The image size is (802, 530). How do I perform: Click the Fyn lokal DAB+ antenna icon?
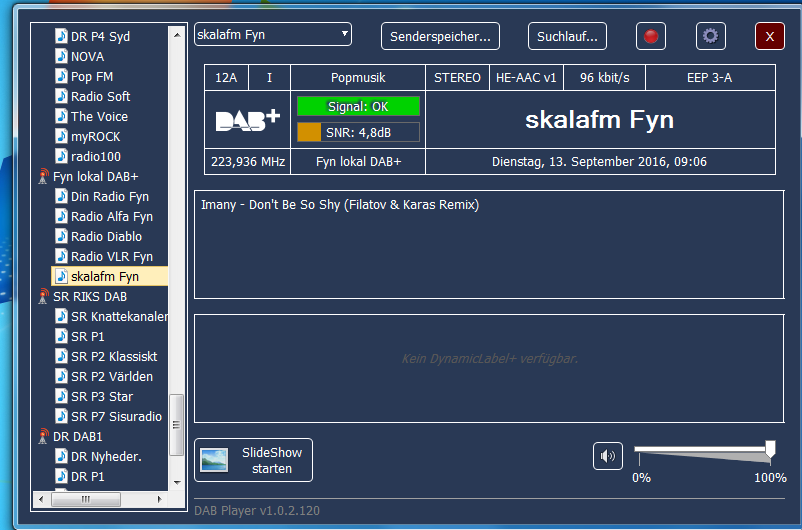43,177
